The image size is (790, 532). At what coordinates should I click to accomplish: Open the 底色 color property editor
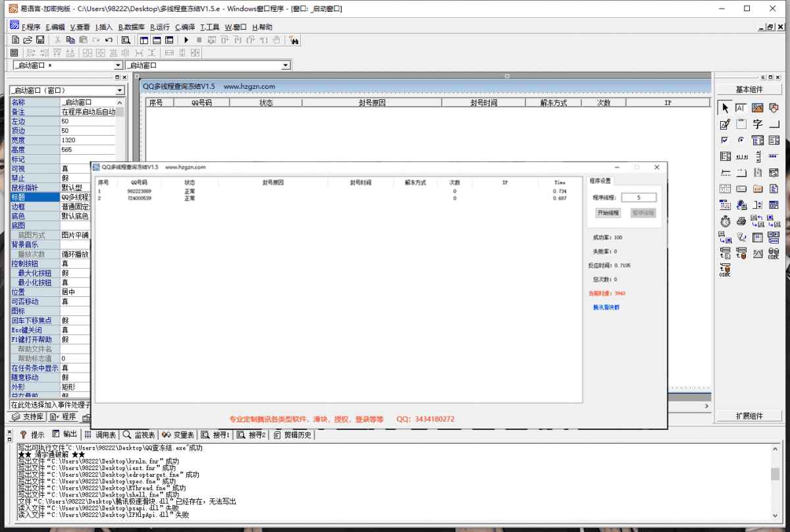74,215
